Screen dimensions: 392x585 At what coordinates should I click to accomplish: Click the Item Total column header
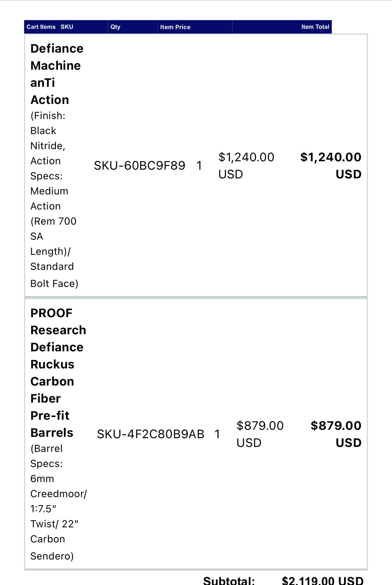pyautogui.click(x=282, y=27)
